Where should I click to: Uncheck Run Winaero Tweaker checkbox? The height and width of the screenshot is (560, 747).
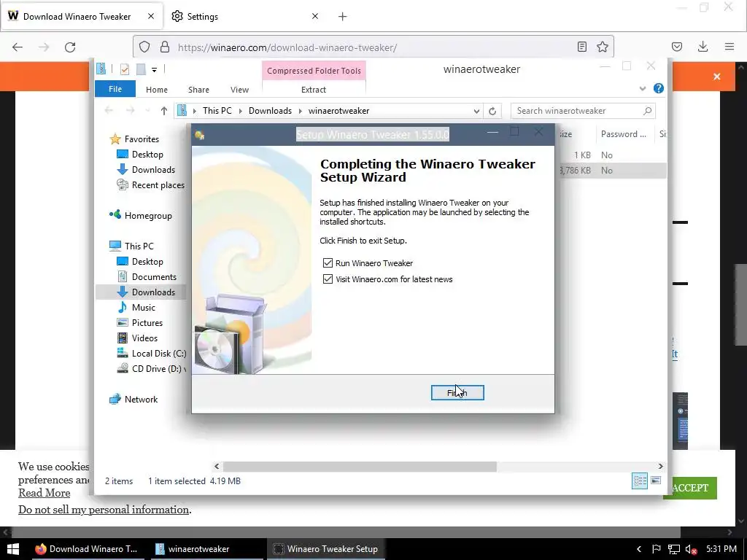coord(328,262)
